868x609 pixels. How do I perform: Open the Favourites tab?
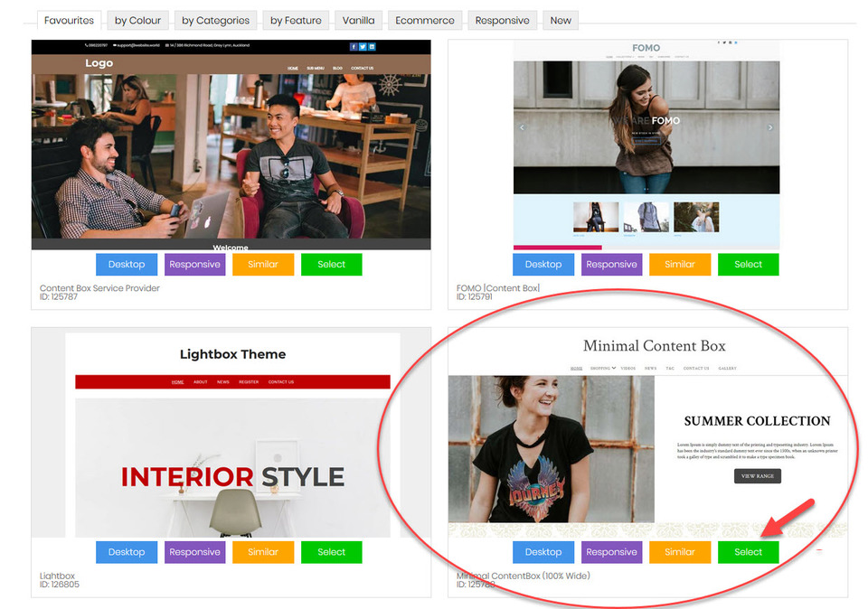tap(69, 20)
